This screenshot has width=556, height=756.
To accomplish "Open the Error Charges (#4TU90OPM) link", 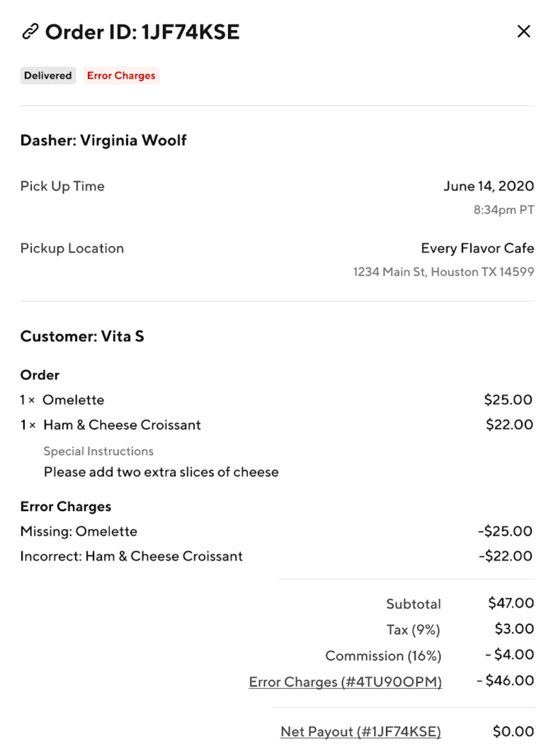I will (345, 682).
